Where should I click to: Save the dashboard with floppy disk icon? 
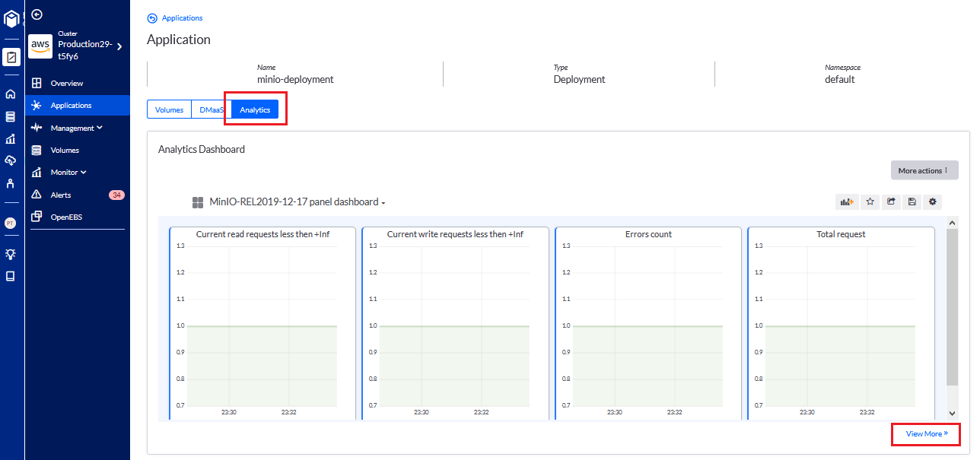(912, 202)
